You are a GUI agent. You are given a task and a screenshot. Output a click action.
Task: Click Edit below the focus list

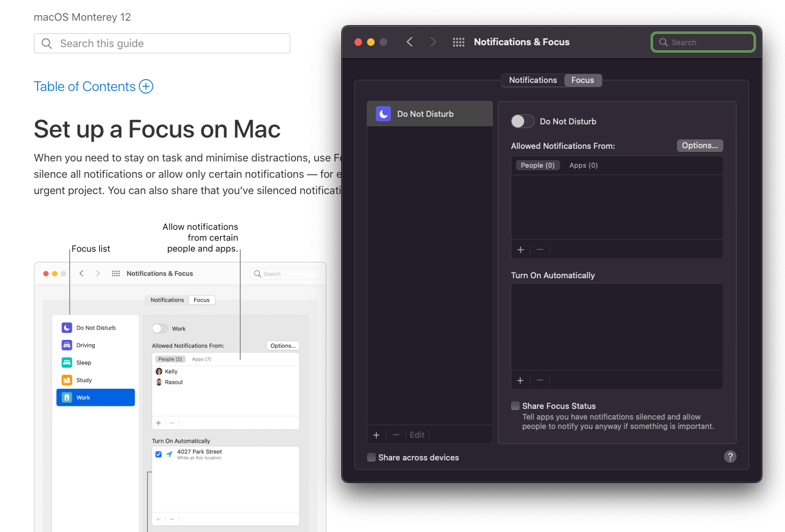coord(417,435)
